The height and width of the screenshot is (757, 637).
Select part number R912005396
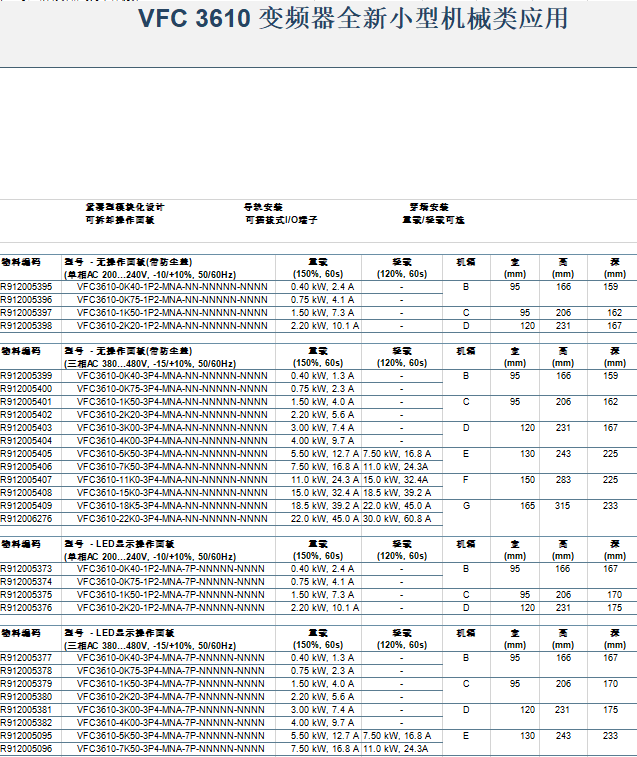26,300
